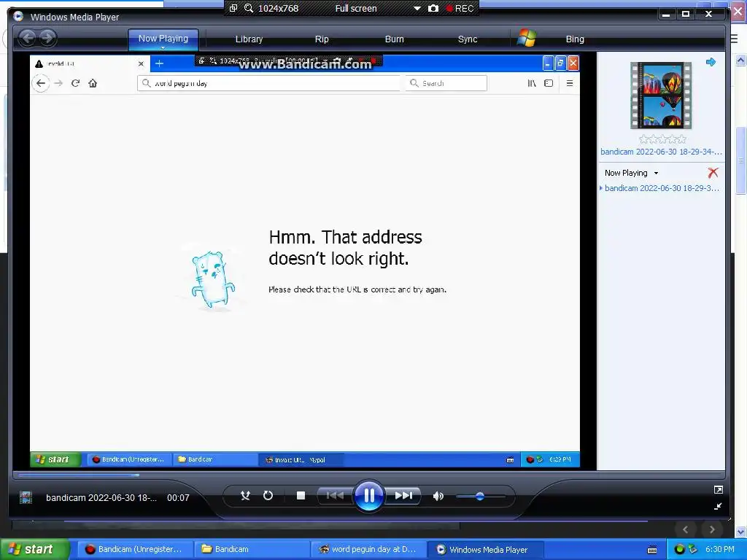Take a Bandicam screenshot with camera icon
This screenshot has width=747, height=560.
[x=433, y=8]
